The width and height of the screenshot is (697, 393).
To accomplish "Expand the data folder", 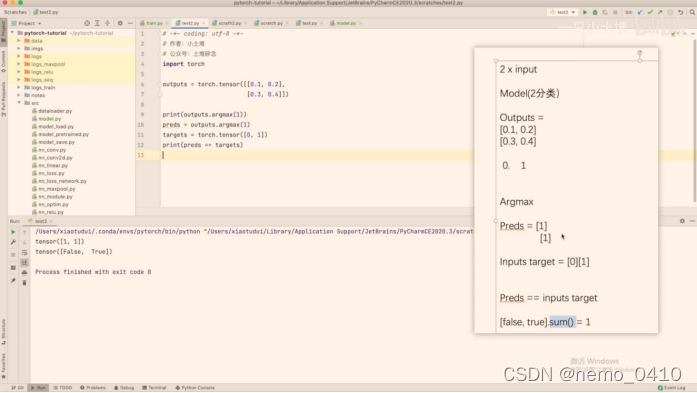I will coord(19,41).
